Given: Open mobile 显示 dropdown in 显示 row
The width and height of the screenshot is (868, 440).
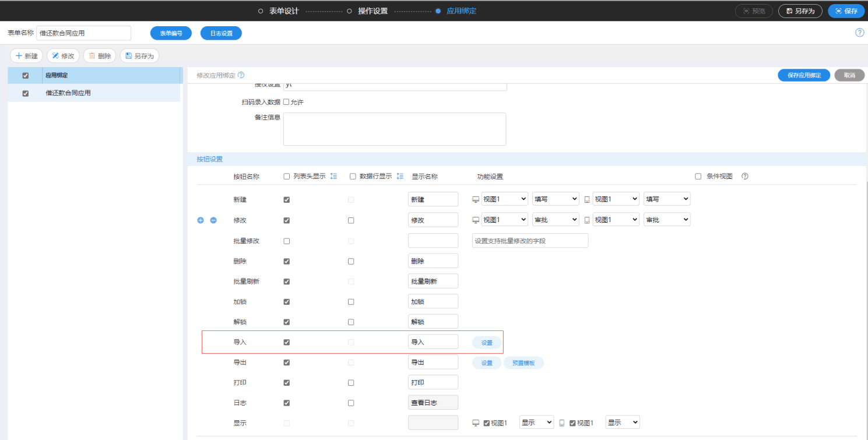Looking at the screenshot, I should coord(623,423).
